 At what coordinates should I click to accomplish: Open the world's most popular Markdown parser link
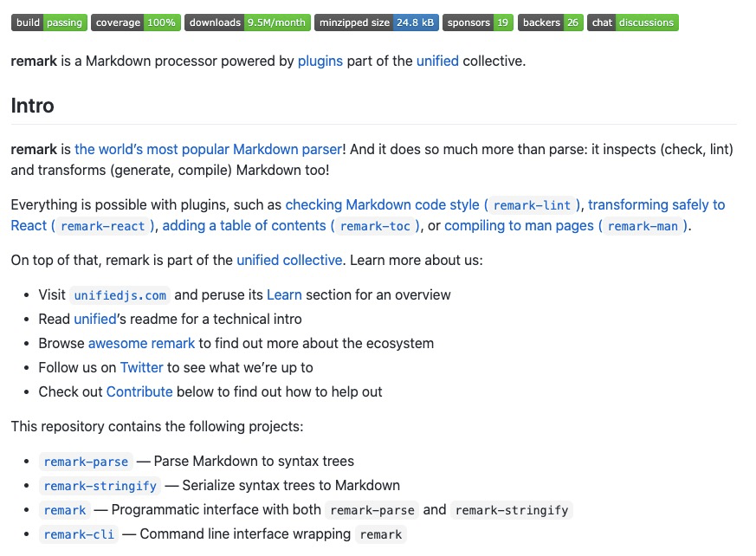pos(209,150)
